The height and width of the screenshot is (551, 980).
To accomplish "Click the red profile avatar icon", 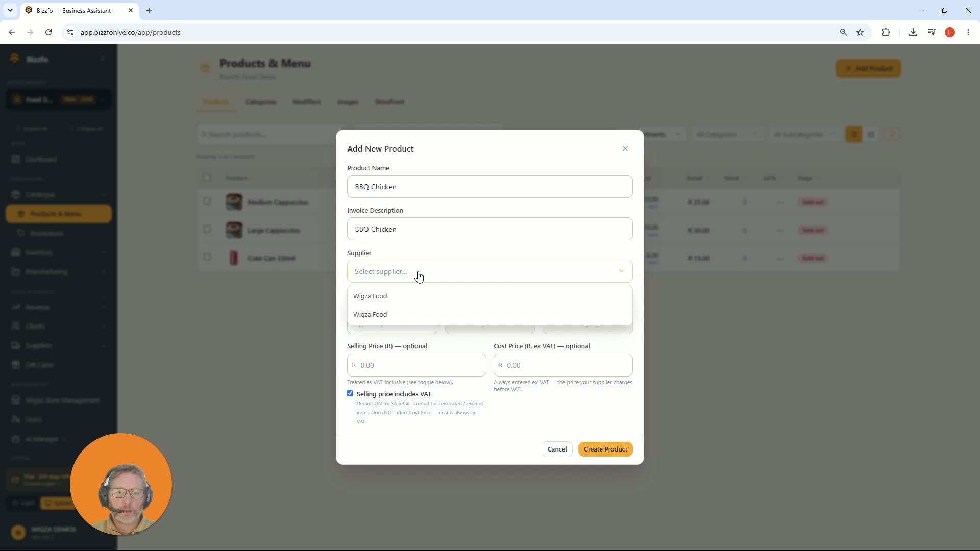I will coord(950,32).
